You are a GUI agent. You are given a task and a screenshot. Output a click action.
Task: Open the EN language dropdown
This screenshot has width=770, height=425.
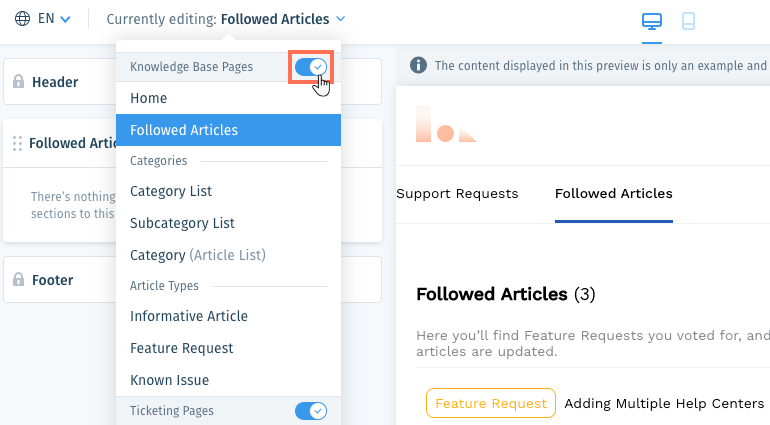coord(55,19)
